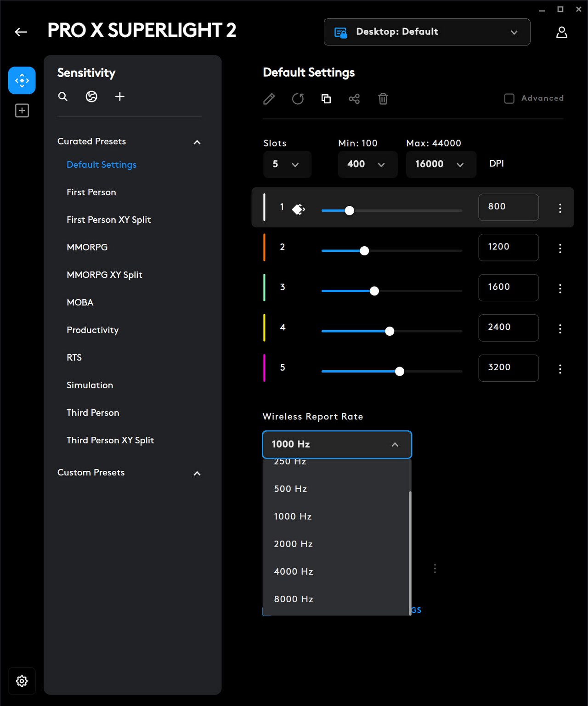Open more options for 3200 DPI slot

click(x=560, y=369)
